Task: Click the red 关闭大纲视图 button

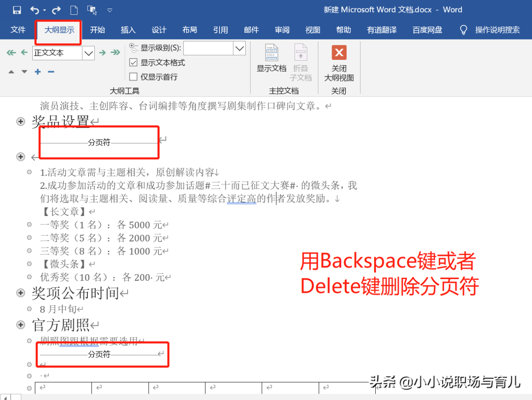Action: pyautogui.click(x=339, y=63)
